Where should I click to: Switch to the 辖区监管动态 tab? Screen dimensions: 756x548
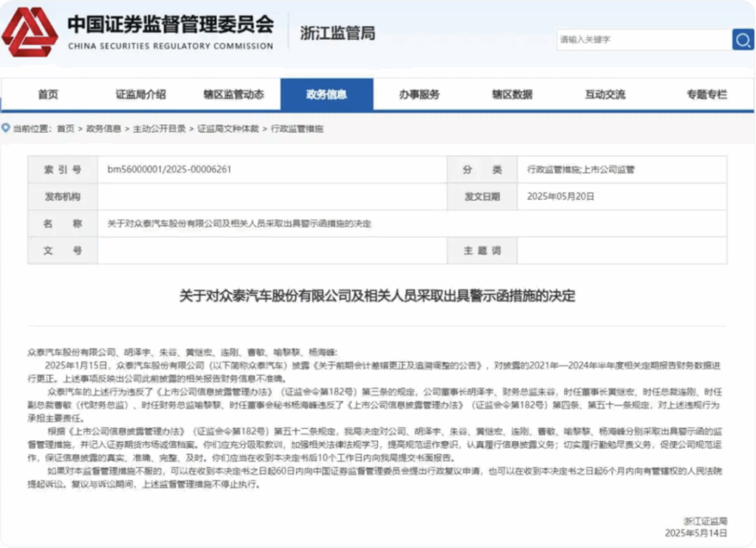pyautogui.click(x=233, y=95)
